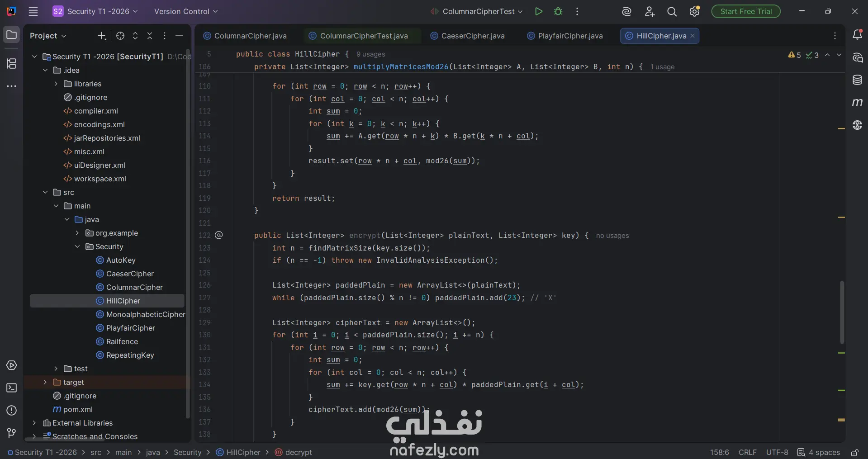The height and width of the screenshot is (459, 868).
Task: Start debugging with the bug icon
Action: click(558, 11)
